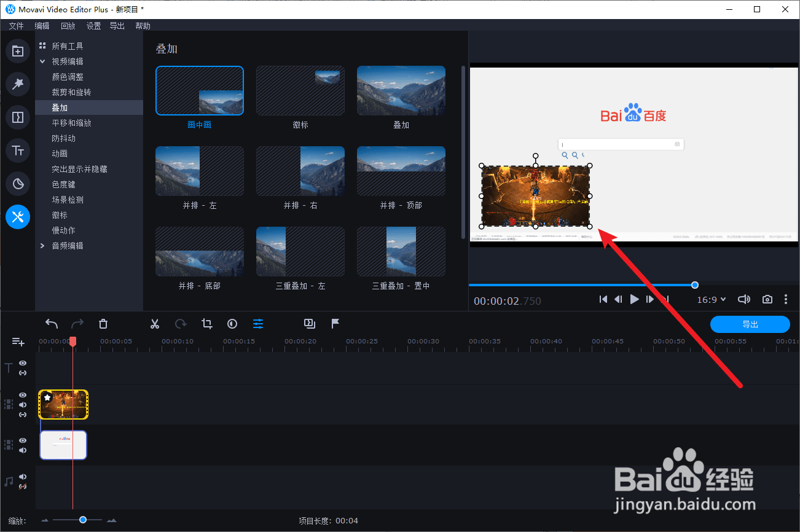The width and height of the screenshot is (800, 532).
Task: Select the crop tool icon
Action: tap(207, 324)
